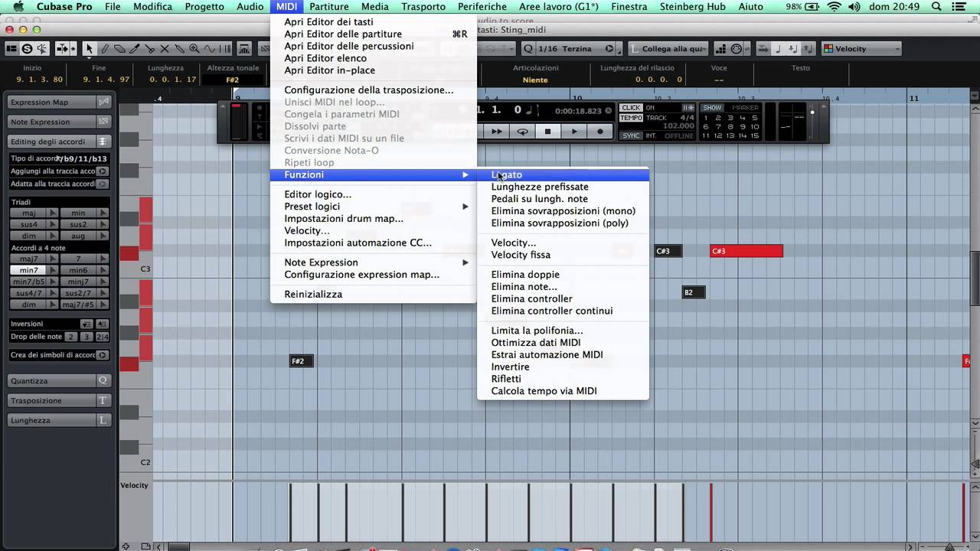Click the MIDI input connector icon
This screenshot has width=980, height=551.
(x=737, y=49)
